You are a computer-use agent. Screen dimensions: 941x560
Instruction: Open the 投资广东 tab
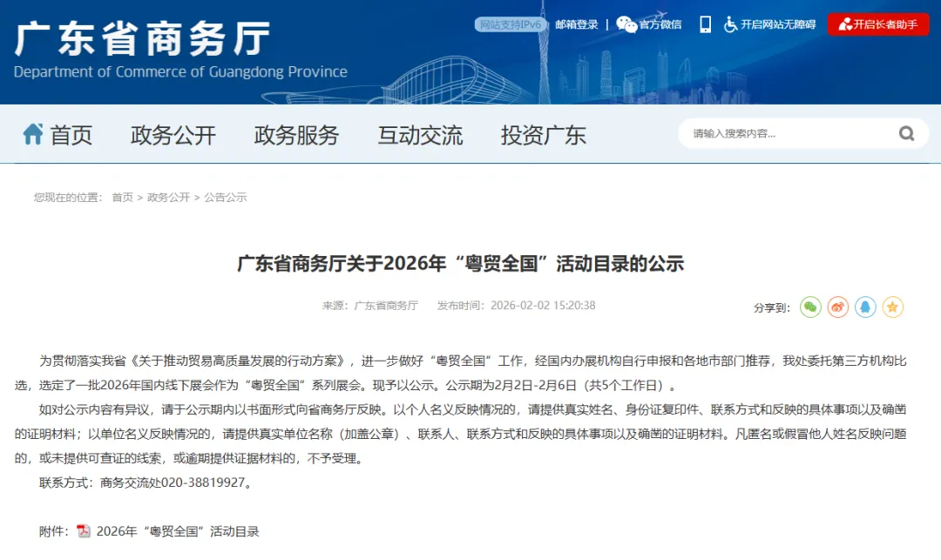point(544,133)
